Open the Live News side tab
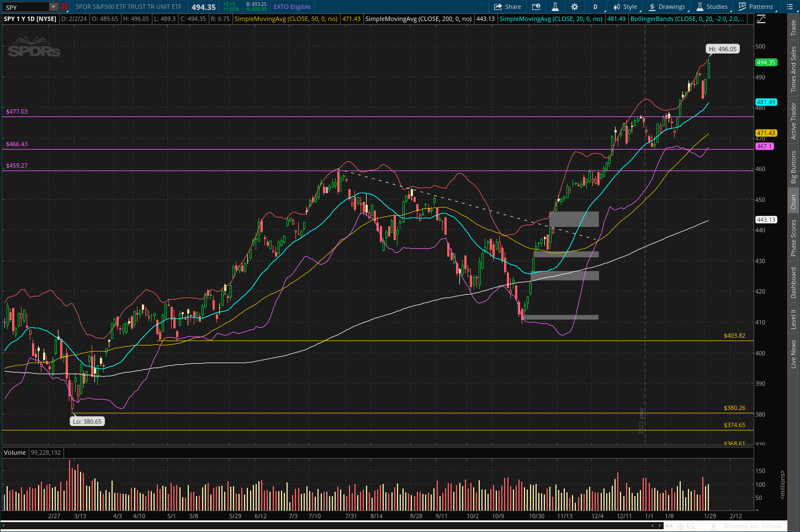Image resolution: width=800 pixels, height=532 pixels. tap(793, 354)
